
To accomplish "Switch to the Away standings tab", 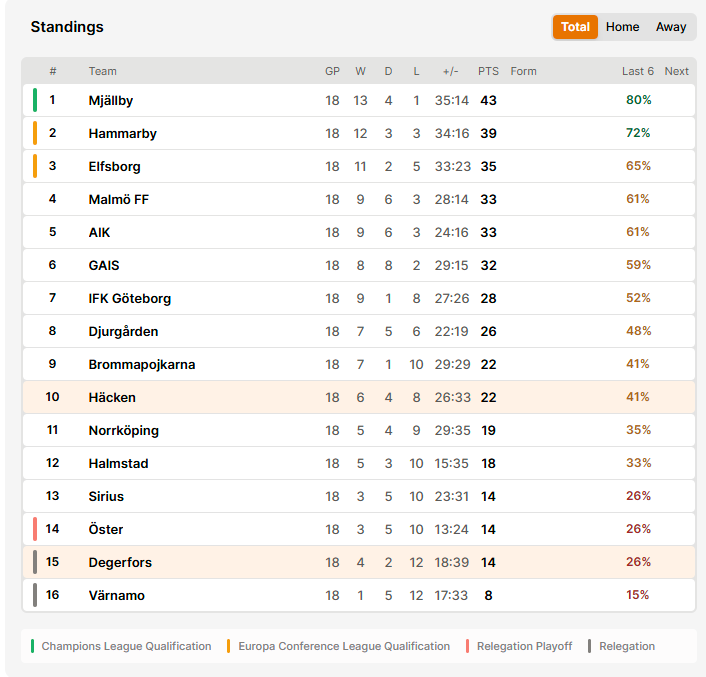I will click(x=671, y=27).
